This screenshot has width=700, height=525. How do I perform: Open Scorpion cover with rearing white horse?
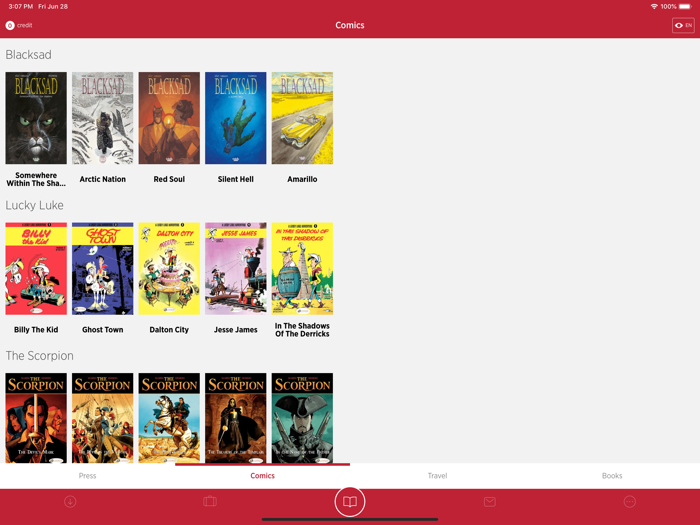coord(169,418)
